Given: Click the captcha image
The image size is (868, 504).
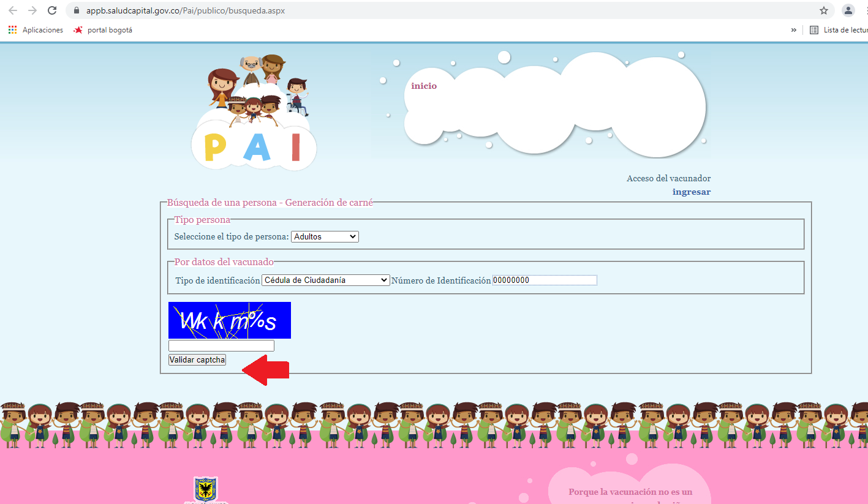Looking at the screenshot, I should point(230,320).
